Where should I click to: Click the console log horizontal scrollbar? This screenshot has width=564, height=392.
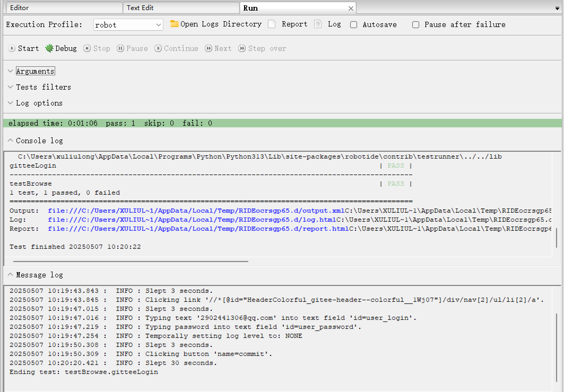point(131,262)
